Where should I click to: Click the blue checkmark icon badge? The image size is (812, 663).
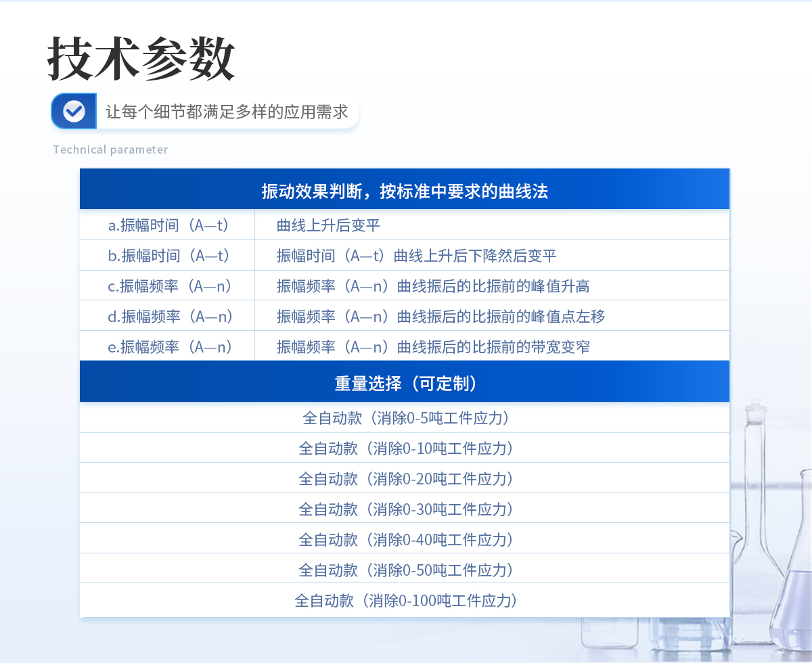pos(74,111)
